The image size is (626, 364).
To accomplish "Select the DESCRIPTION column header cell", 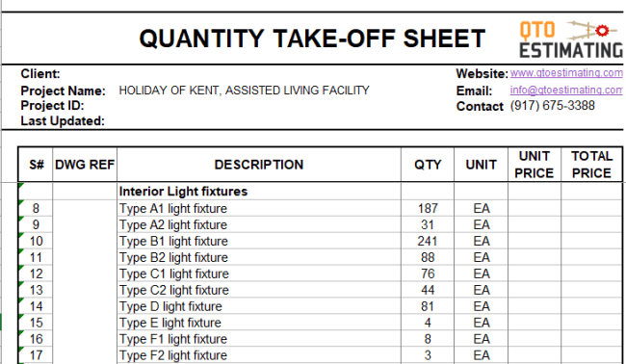I will (x=259, y=165).
